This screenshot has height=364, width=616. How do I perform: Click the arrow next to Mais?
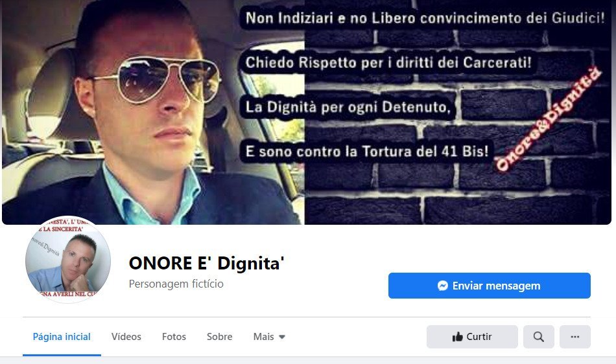[281, 337]
